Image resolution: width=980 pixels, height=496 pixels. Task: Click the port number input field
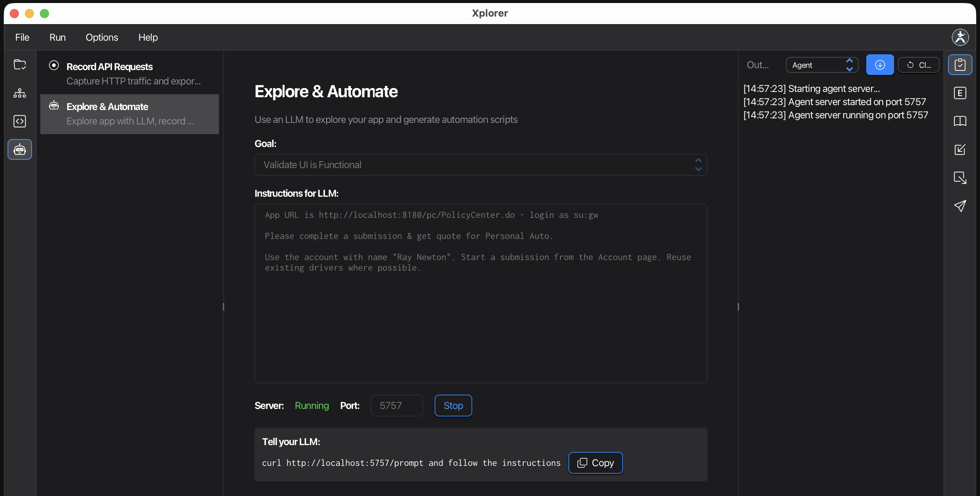click(397, 406)
